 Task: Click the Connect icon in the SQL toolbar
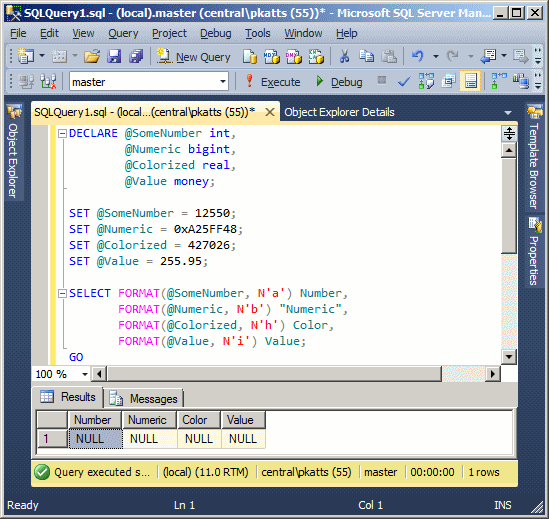coord(26,82)
